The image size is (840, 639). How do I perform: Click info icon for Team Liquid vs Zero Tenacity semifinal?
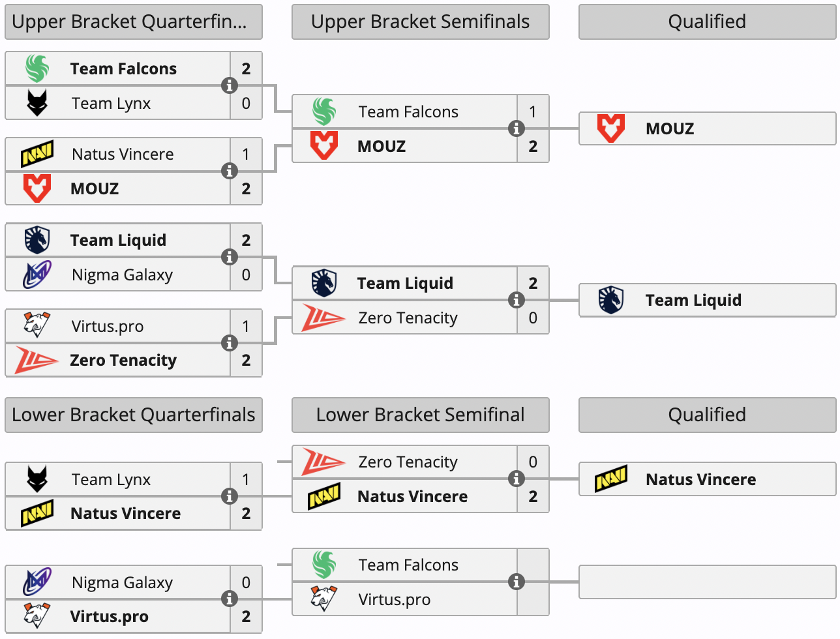(x=516, y=300)
